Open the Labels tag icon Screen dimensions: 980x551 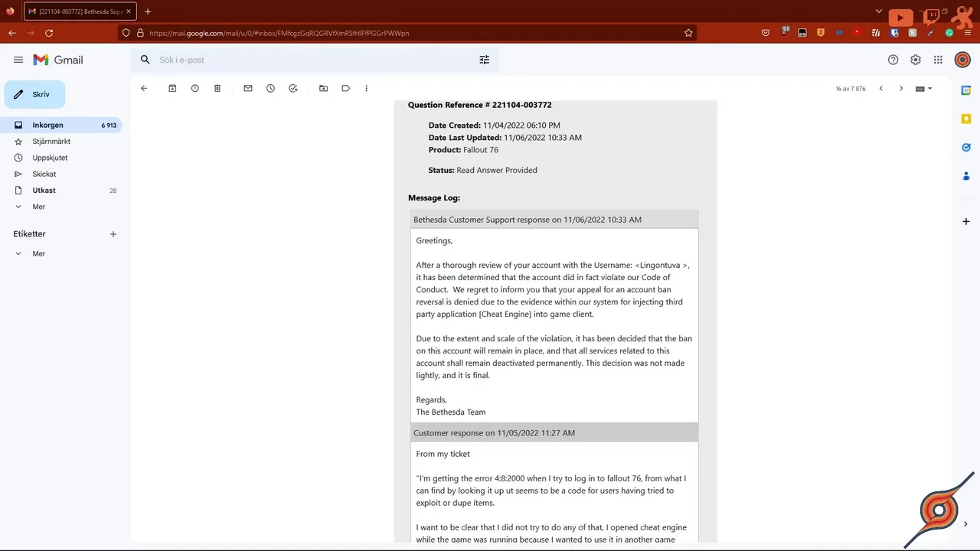(345, 89)
